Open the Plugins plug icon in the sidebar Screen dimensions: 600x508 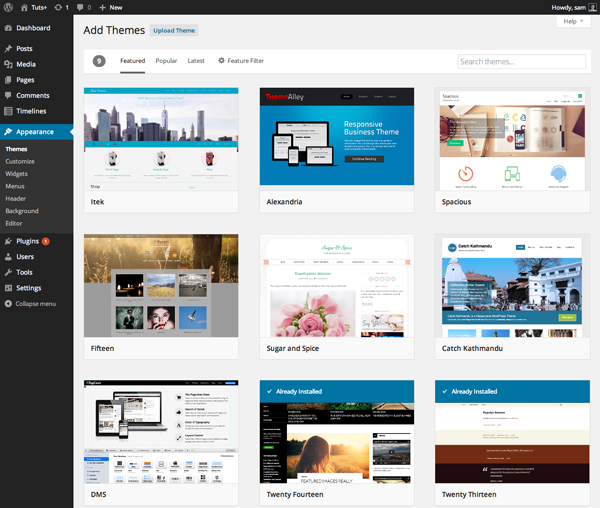pyautogui.click(x=8, y=241)
